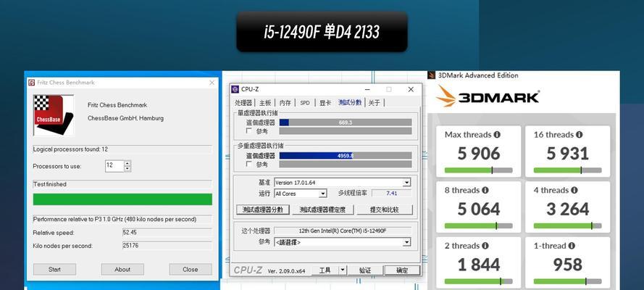Click the 2 threads 1 844 score card
The height and width of the screenshot is (290, 644).
(x=479, y=262)
